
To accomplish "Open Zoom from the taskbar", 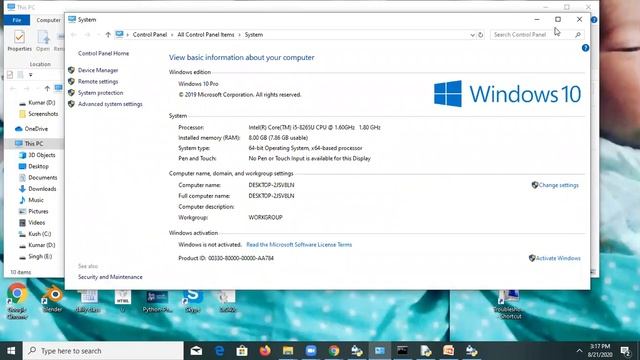I will point(311,351).
